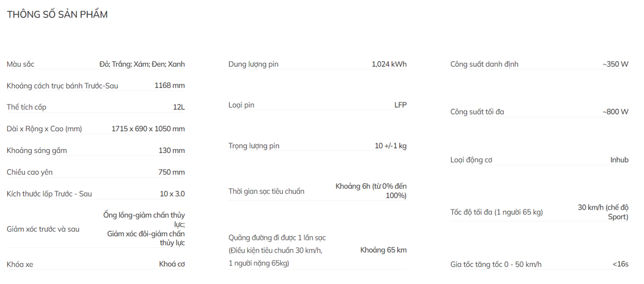Click the dimensions value "1715 x 690 x 1050 mm"
Screen dimensions: 644x284
(148, 129)
